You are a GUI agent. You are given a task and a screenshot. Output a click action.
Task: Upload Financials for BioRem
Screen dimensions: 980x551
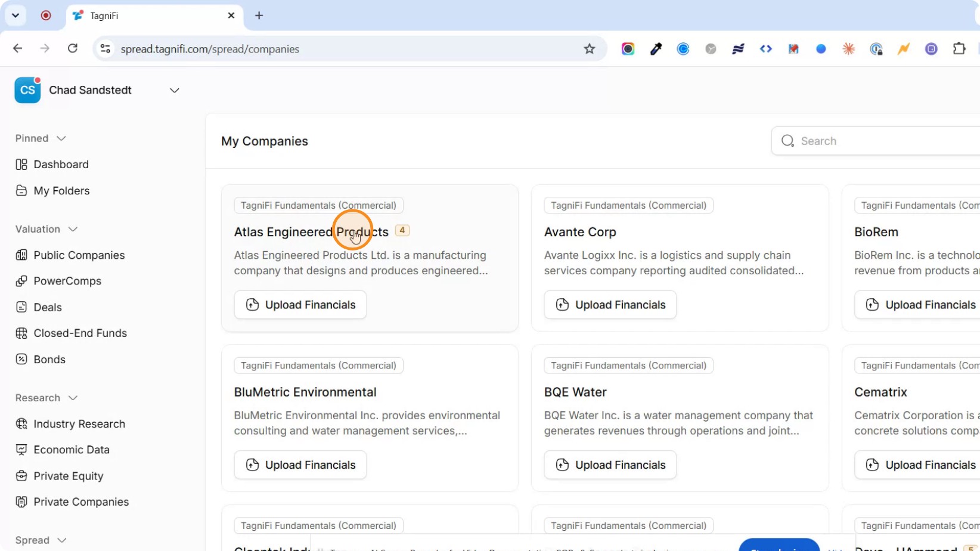(918, 305)
